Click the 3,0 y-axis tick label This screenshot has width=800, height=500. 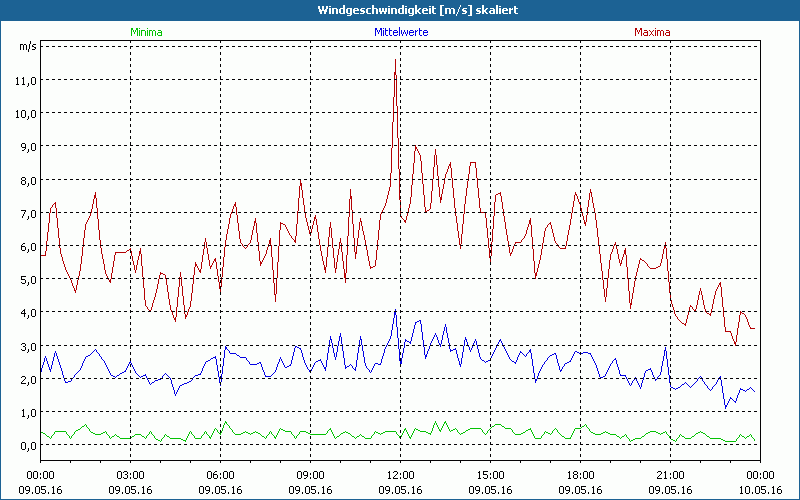point(28,346)
